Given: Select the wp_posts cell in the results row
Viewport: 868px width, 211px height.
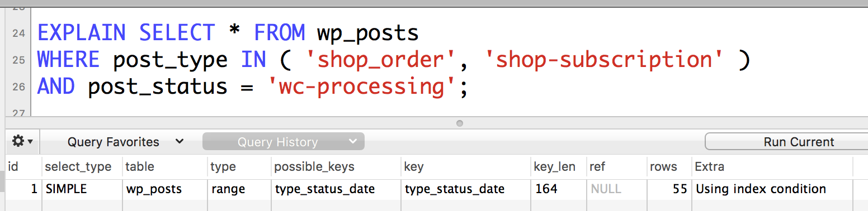Looking at the screenshot, I should coord(164,189).
